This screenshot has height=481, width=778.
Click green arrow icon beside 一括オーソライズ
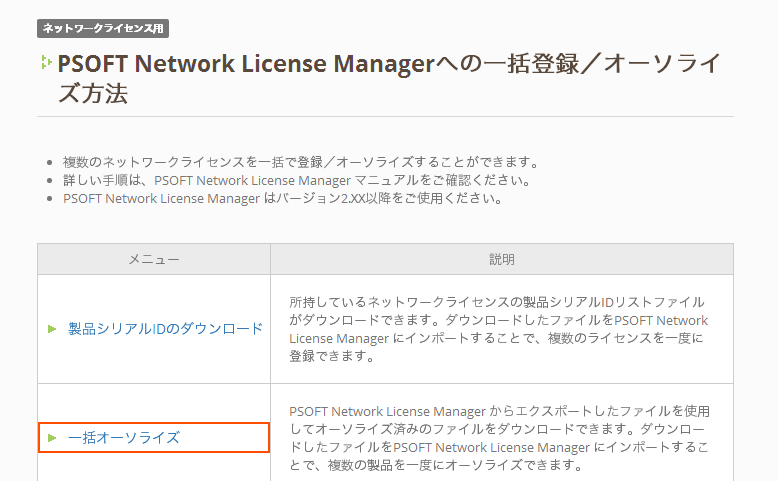tap(52, 438)
